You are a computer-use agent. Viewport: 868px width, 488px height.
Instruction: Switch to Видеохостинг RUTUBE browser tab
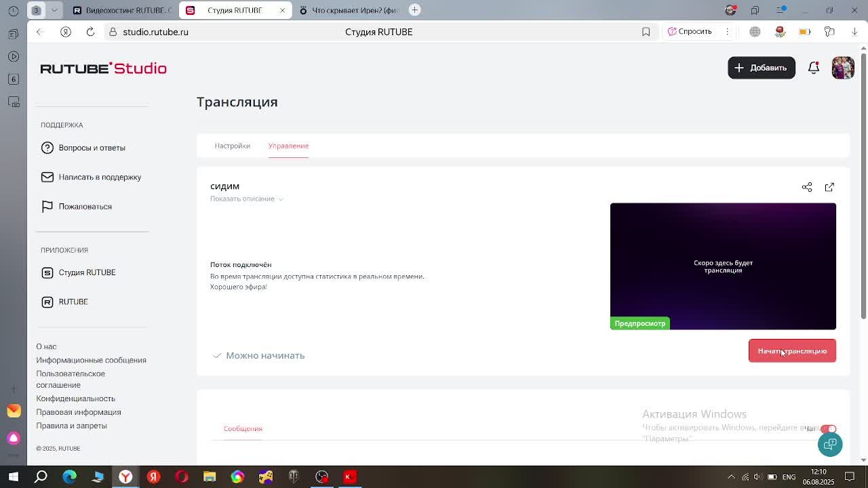pyautogui.click(x=122, y=10)
